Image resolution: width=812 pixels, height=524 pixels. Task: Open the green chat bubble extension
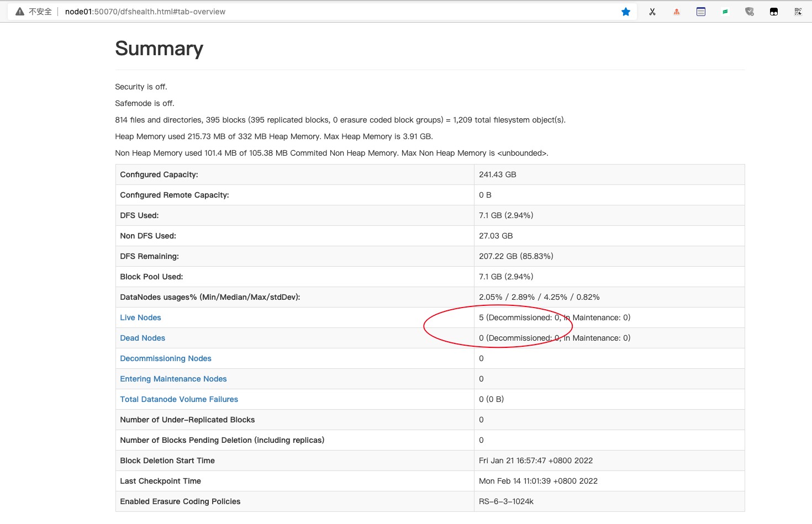coord(725,12)
